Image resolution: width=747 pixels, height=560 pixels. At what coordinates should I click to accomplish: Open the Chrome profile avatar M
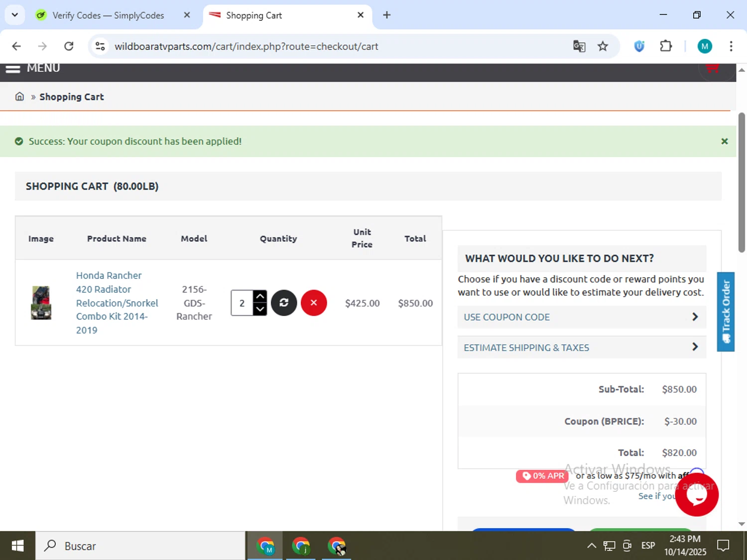pyautogui.click(x=705, y=46)
